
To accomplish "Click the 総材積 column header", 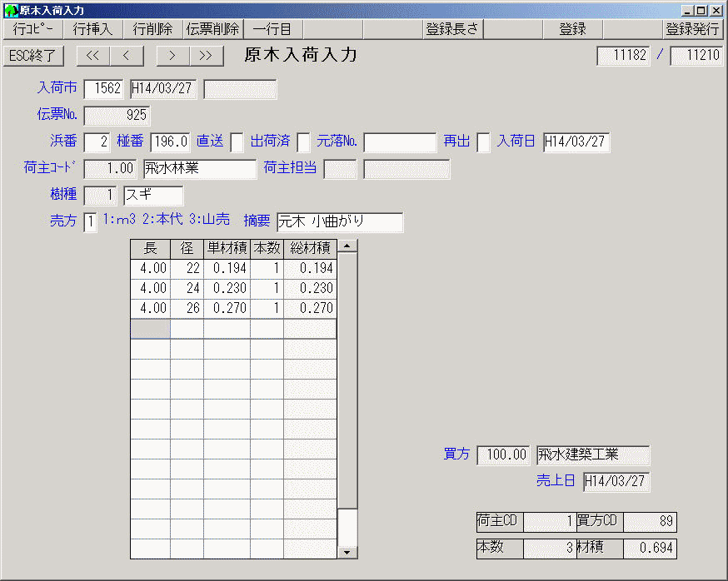I will point(310,249).
